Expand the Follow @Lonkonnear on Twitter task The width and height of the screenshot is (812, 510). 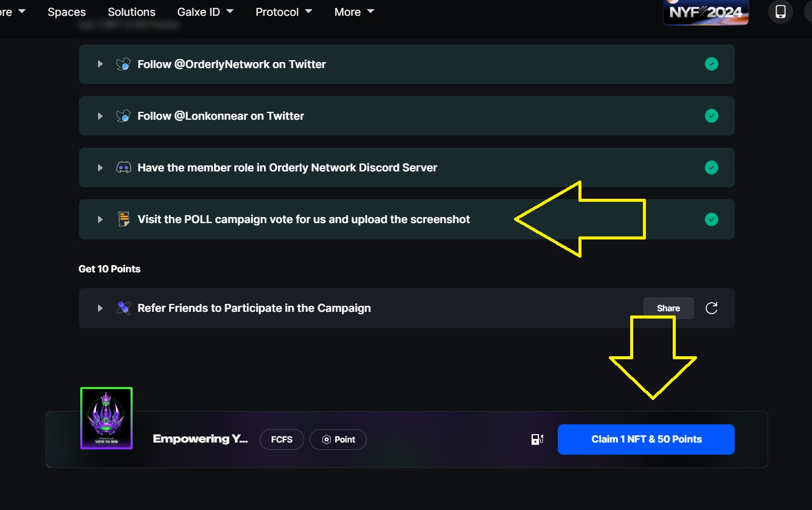(100, 116)
